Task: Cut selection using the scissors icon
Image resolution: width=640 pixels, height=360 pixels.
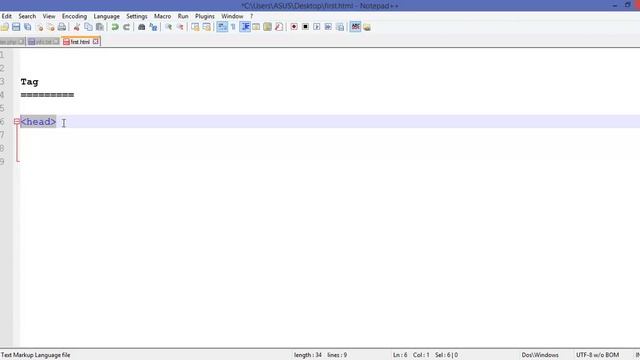Action: click(77, 27)
